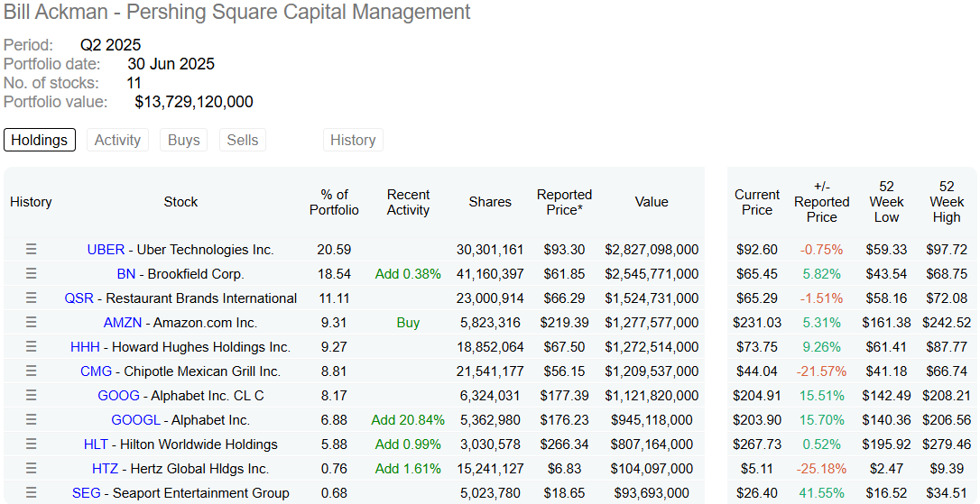Click QSR reported price $66.29
The width and height of the screenshot is (980, 504).
(x=564, y=298)
